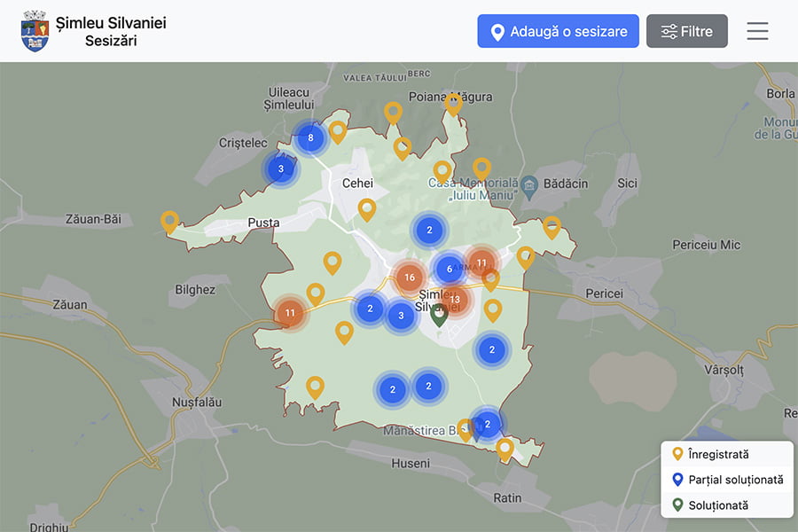
Task: Select the yellow pin over the Poiana Măgura label
Action: (453, 105)
